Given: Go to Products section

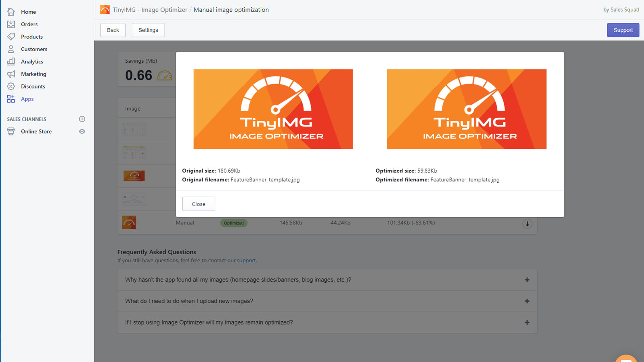Looking at the screenshot, I should click(32, 37).
